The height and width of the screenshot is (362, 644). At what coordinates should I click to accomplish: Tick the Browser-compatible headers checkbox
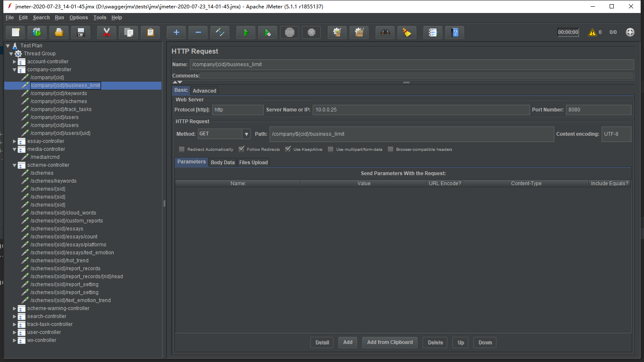click(391, 149)
